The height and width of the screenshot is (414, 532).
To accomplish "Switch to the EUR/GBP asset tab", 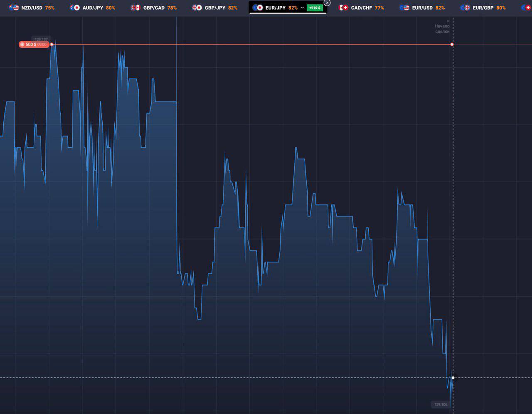I will 483,8.
